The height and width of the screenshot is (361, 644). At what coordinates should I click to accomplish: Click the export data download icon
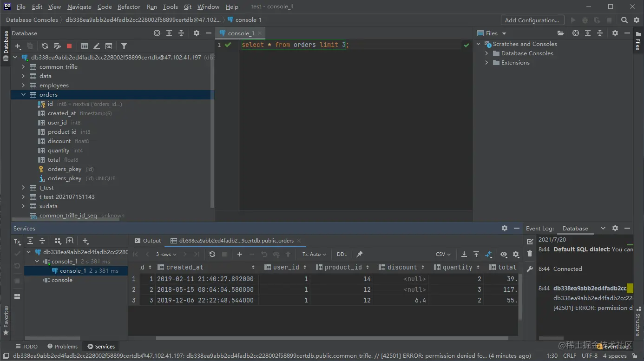(x=464, y=254)
